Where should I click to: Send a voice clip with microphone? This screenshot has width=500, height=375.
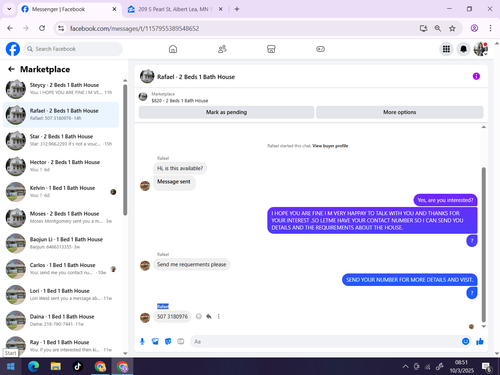coord(142,341)
